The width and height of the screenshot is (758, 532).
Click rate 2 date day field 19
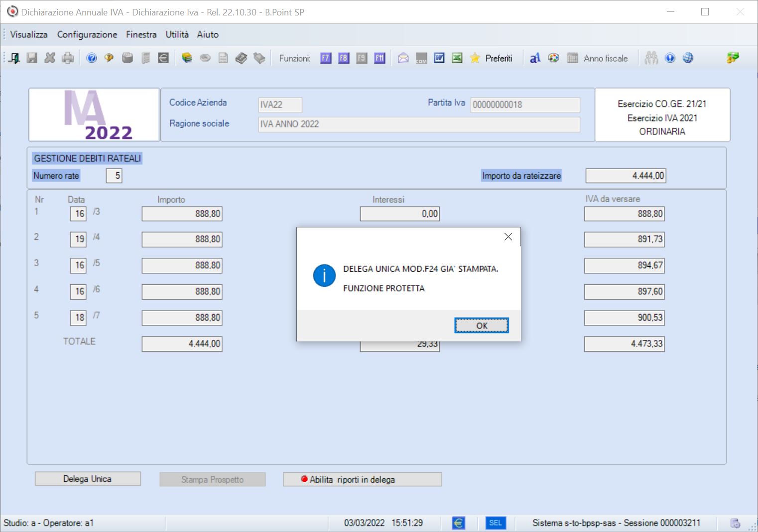click(x=78, y=239)
